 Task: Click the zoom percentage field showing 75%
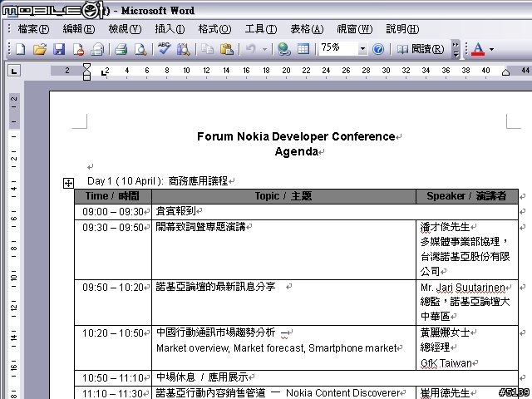pyautogui.click(x=338, y=48)
